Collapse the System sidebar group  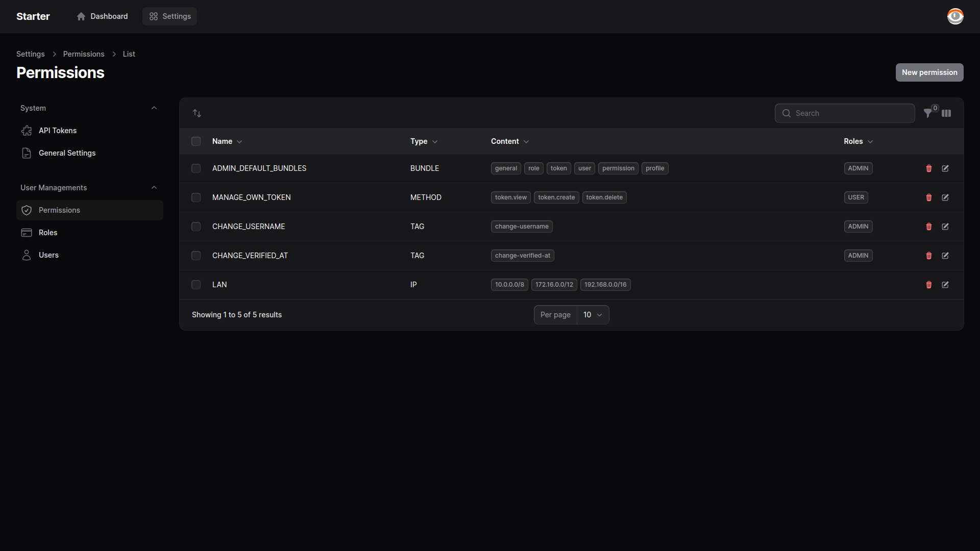(154, 108)
